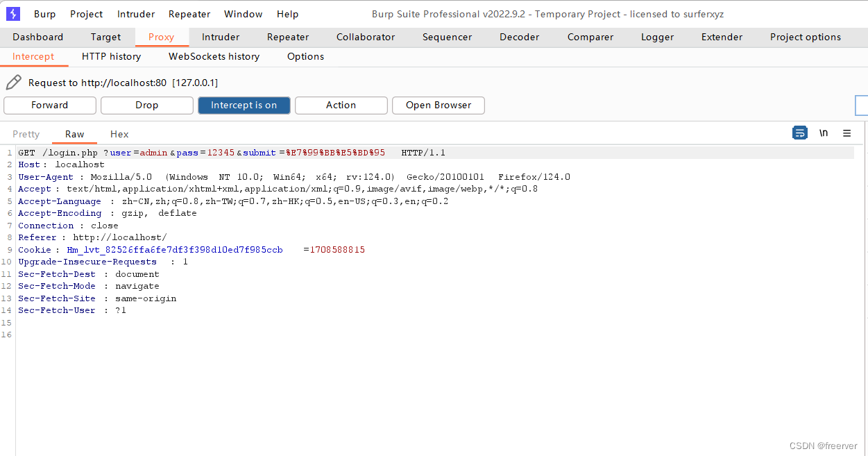Click the Cookie Hm_lvt header line
The height and width of the screenshot is (456, 868).
click(x=192, y=250)
